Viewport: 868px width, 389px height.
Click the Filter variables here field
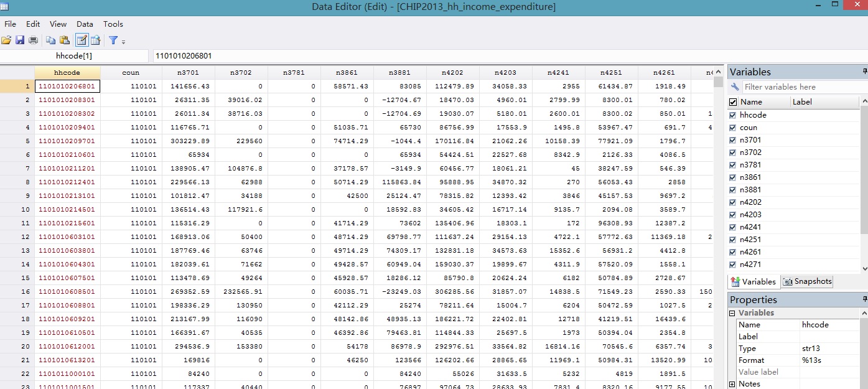800,87
